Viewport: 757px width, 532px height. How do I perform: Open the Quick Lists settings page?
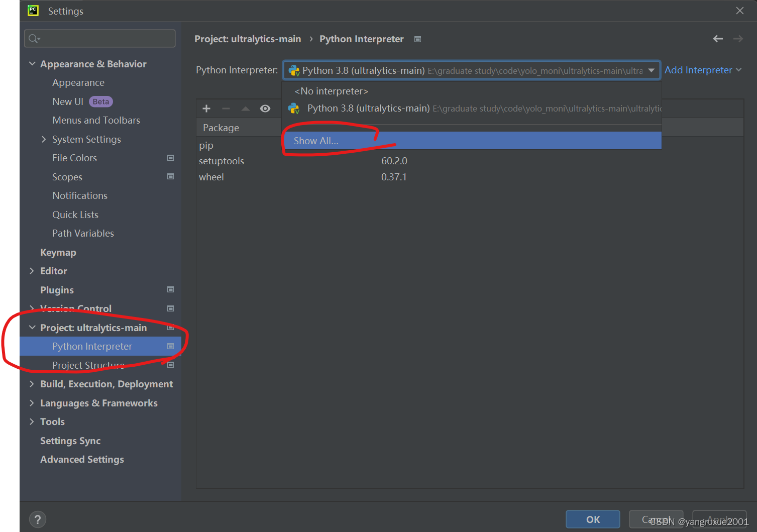point(75,215)
